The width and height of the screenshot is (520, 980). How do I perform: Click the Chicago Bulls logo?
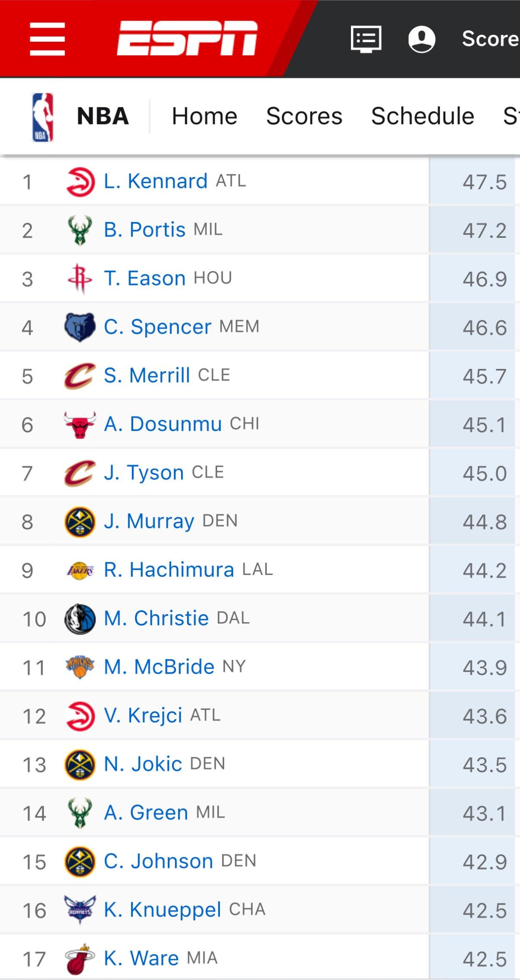tap(80, 424)
